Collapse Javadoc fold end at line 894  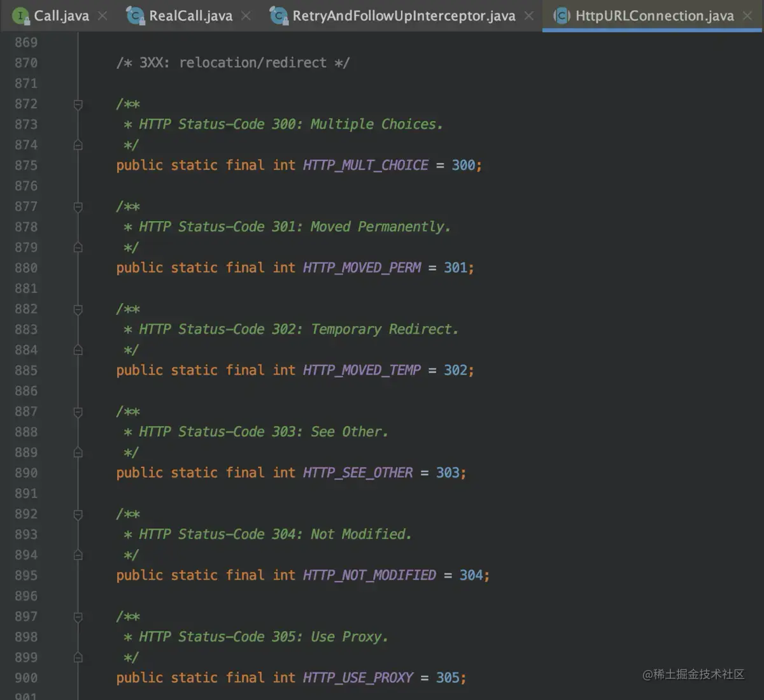[x=78, y=555]
